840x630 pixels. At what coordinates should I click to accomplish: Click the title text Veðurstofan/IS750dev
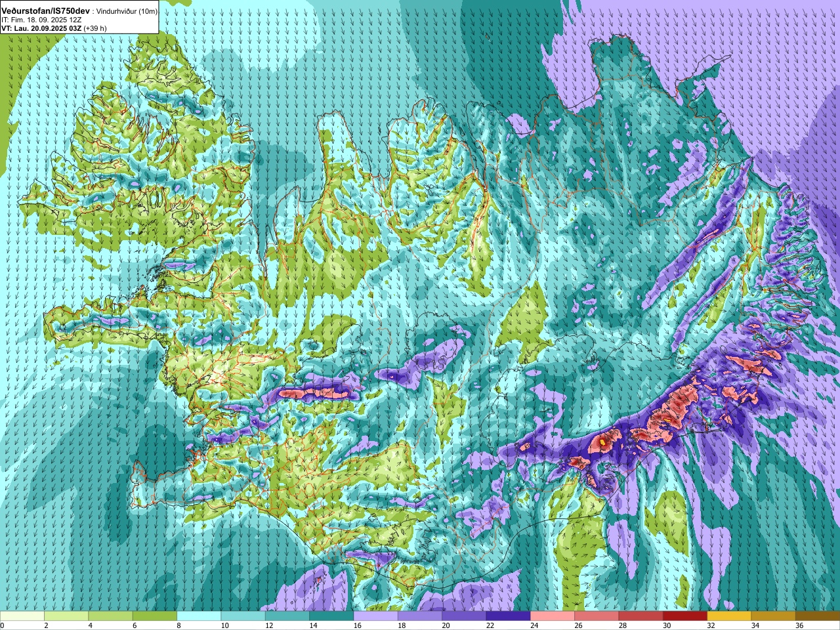(46, 11)
